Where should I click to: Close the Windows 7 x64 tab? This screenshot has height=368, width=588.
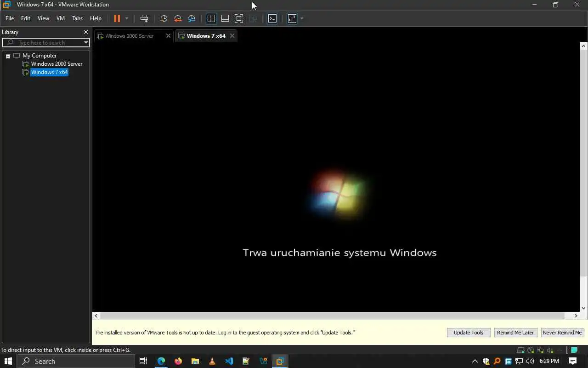232,36
